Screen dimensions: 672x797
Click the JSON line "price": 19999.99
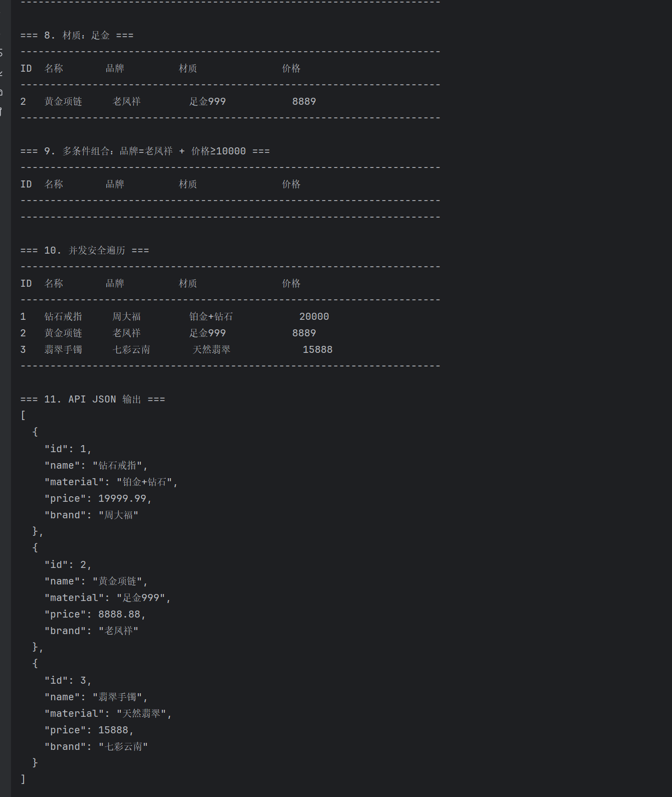98,499
